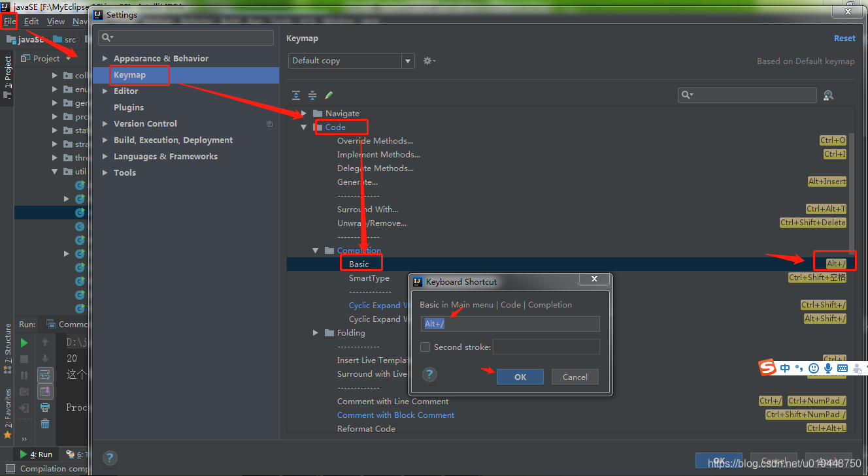Click the Print icon in Run panel
This screenshot has height=476, width=868.
[x=45, y=407]
